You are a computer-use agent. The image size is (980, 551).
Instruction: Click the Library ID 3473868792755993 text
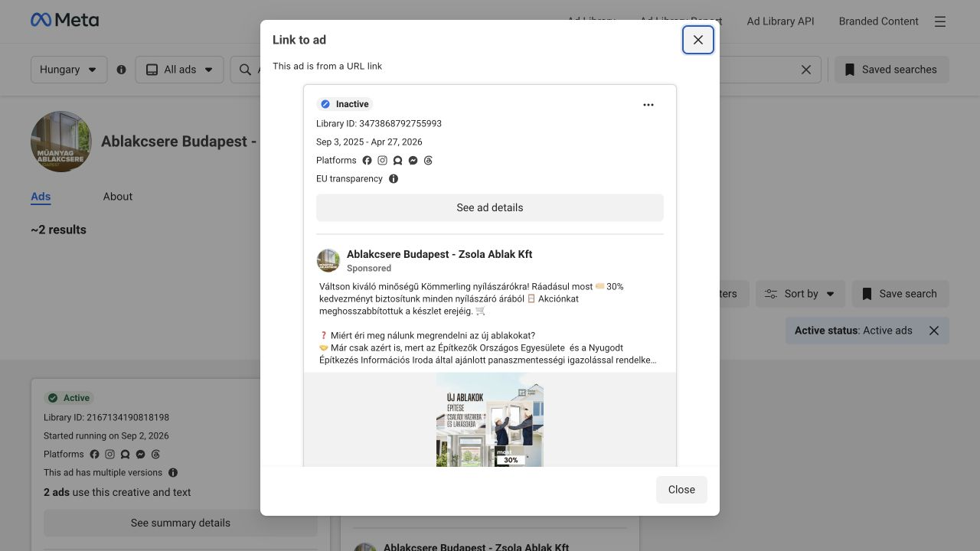point(379,123)
